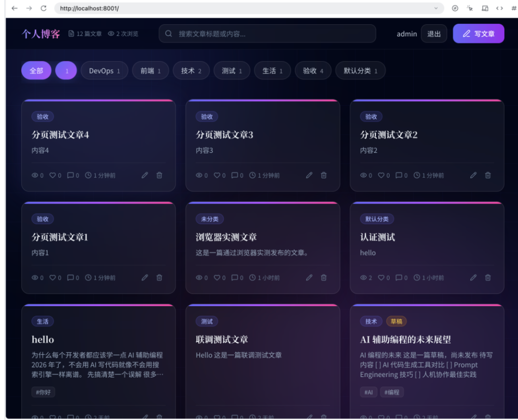Edit the article 分页测试文章4 via pencil icon
Screen dimensions: 518x420
point(145,175)
